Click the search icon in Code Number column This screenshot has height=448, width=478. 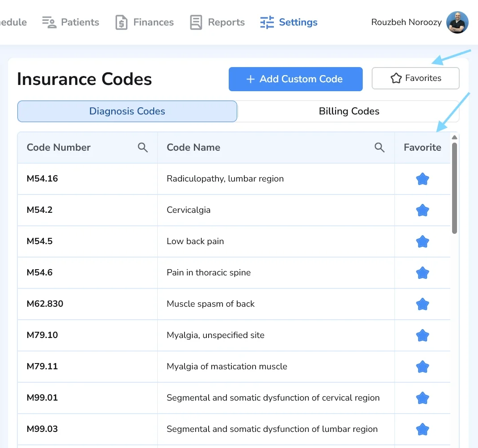(x=143, y=147)
